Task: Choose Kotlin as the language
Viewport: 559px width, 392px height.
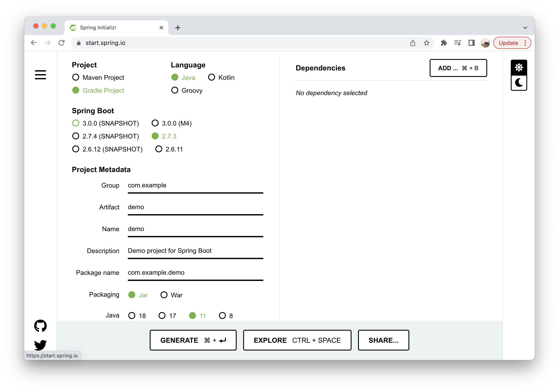Action: coord(221,77)
